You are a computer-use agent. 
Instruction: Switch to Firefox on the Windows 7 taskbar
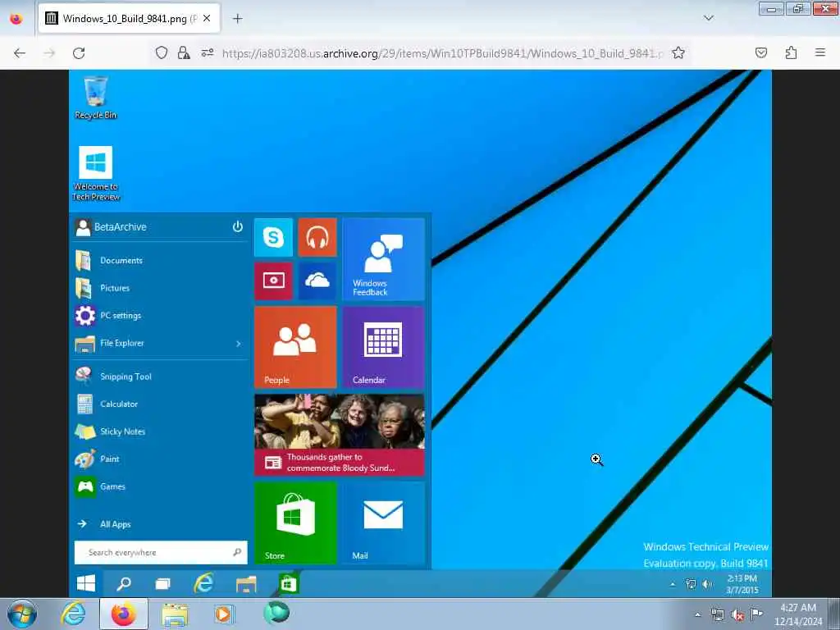(124, 614)
